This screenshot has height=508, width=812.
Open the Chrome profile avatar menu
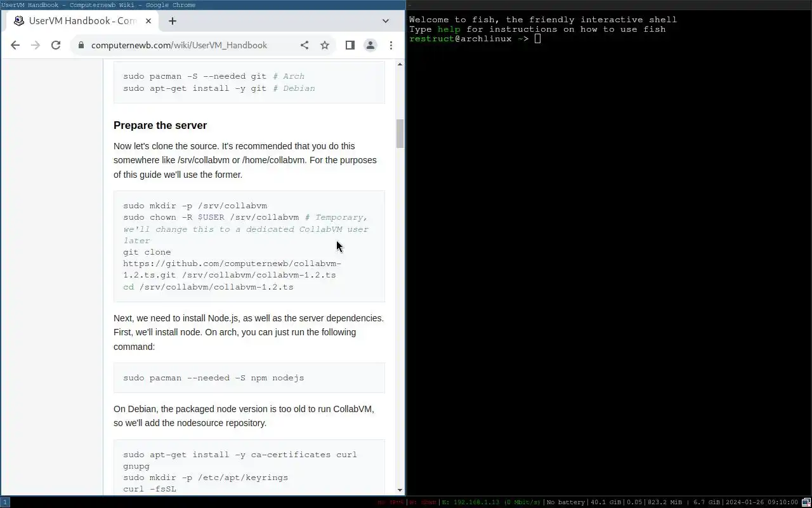[370, 45]
